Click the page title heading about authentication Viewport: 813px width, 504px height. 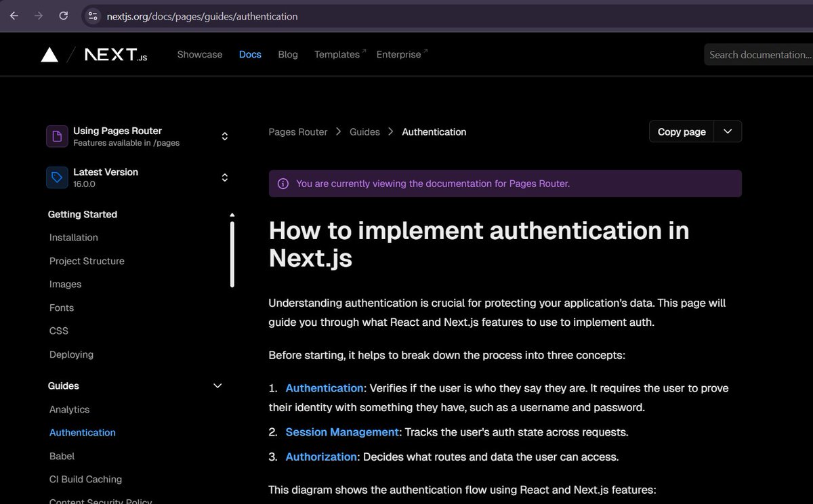tap(479, 245)
